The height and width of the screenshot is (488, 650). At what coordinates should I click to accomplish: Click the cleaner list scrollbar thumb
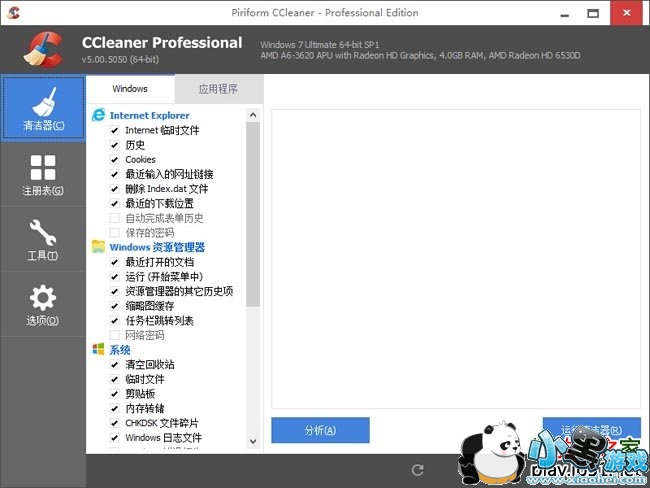[253, 214]
